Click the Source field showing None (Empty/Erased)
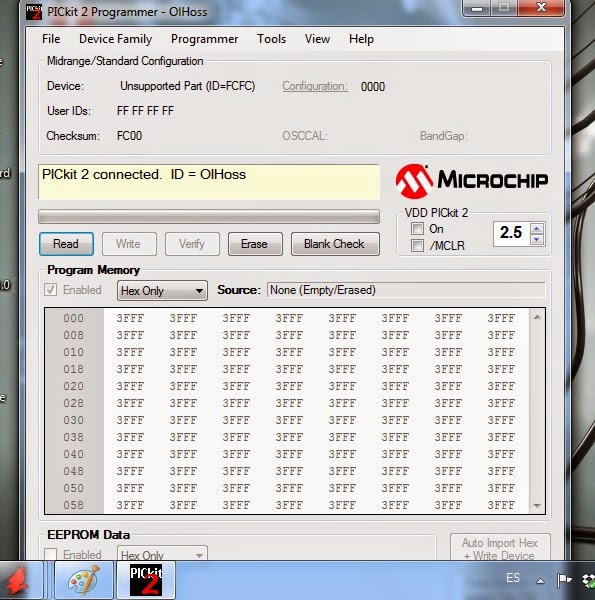This screenshot has height=600, width=595. 406,290
